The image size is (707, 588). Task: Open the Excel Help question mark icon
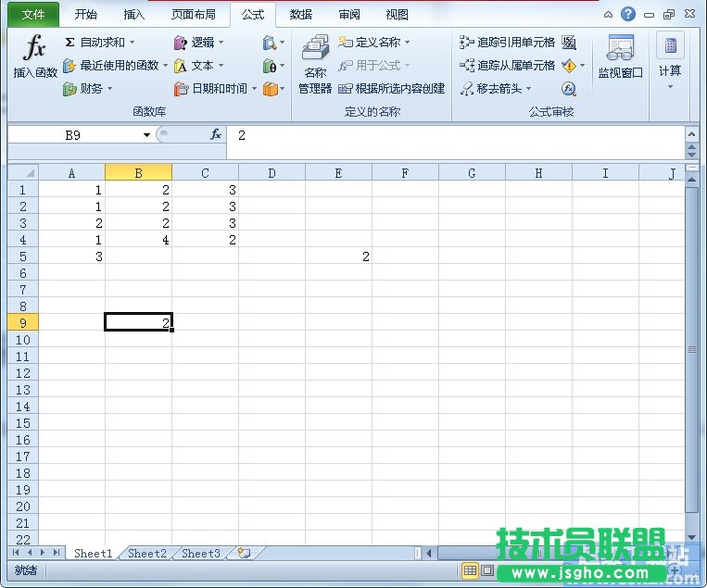pyautogui.click(x=628, y=14)
